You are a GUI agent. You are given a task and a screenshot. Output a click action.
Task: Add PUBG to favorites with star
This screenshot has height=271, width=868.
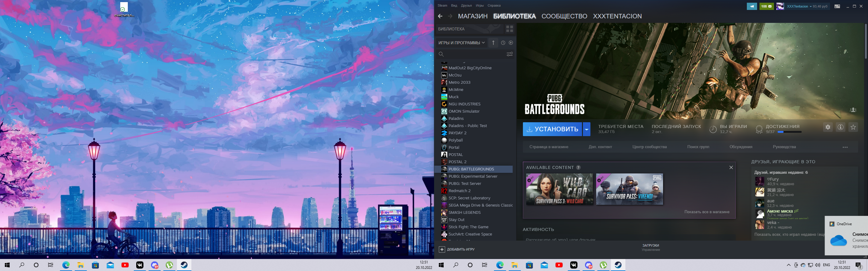click(x=853, y=127)
